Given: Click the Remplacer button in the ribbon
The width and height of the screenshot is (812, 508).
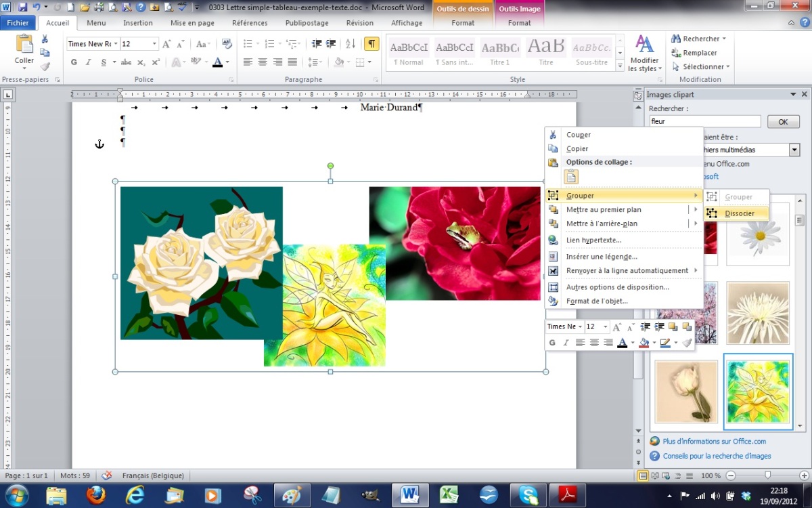Looking at the screenshot, I should click(694, 53).
